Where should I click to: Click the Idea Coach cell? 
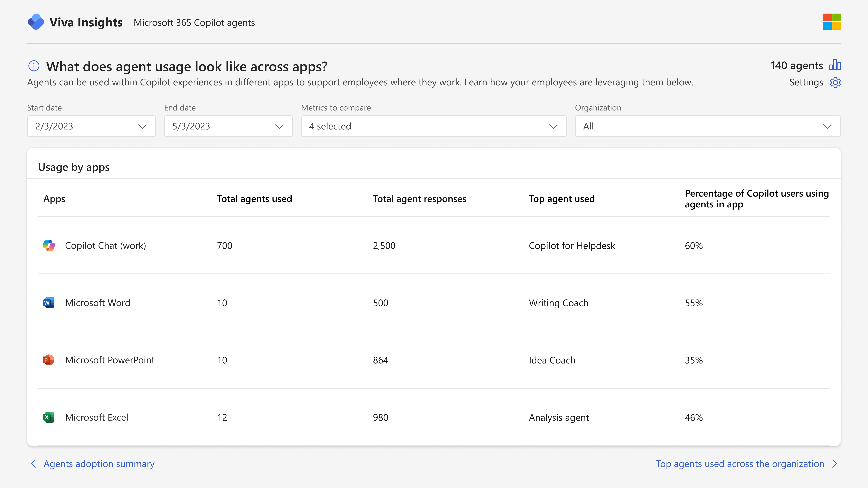(x=552, y=360)
